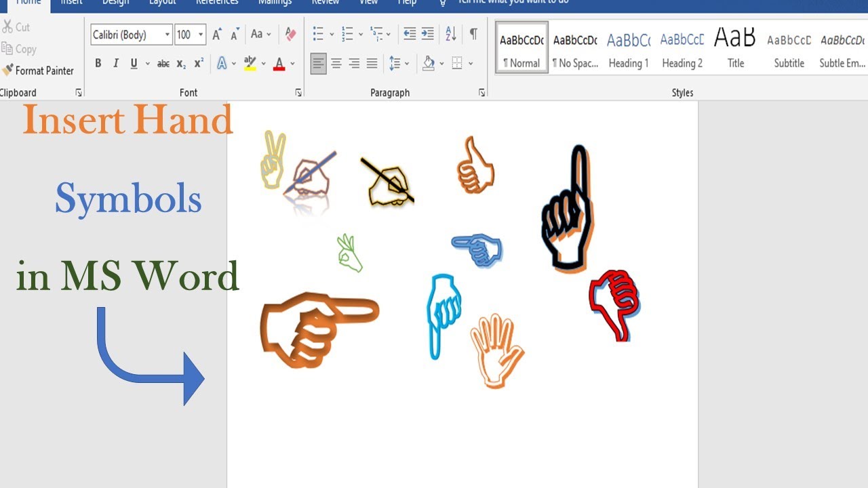
Task: Click the Copy command
Action: coord(18,49)
